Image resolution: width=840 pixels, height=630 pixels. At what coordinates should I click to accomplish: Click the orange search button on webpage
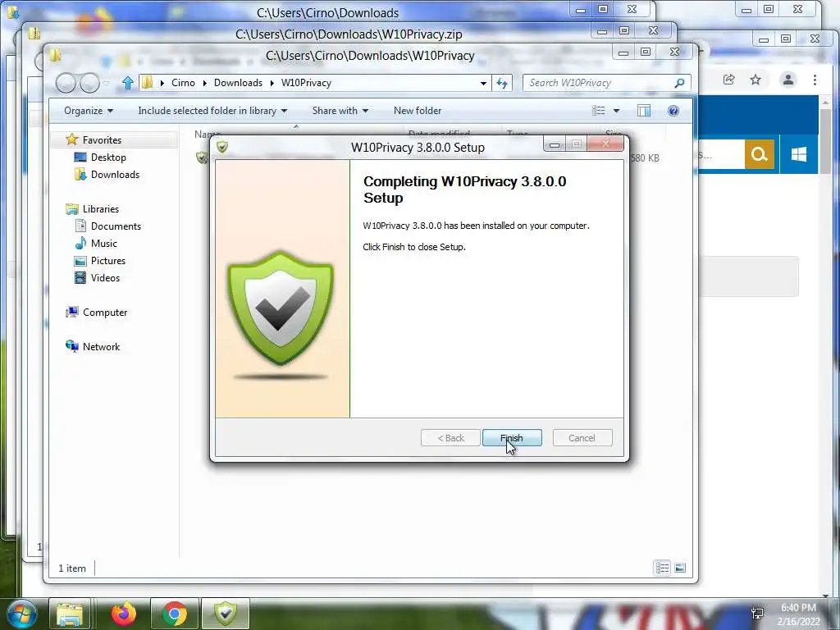(x=759, y=154)
